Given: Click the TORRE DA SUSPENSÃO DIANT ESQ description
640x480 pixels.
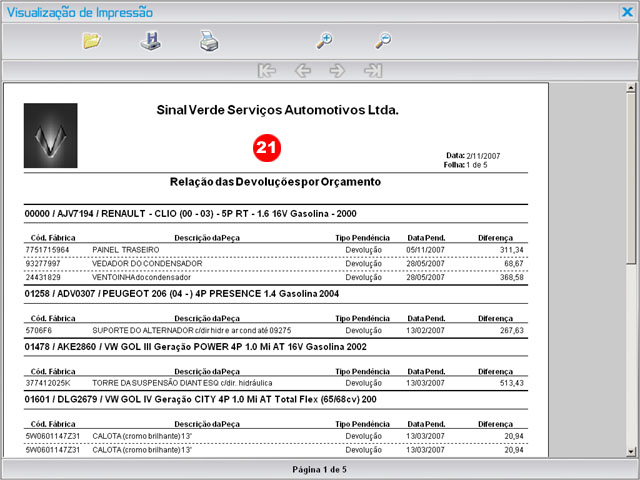Looking at the screenshot, I should click(182, 383).
